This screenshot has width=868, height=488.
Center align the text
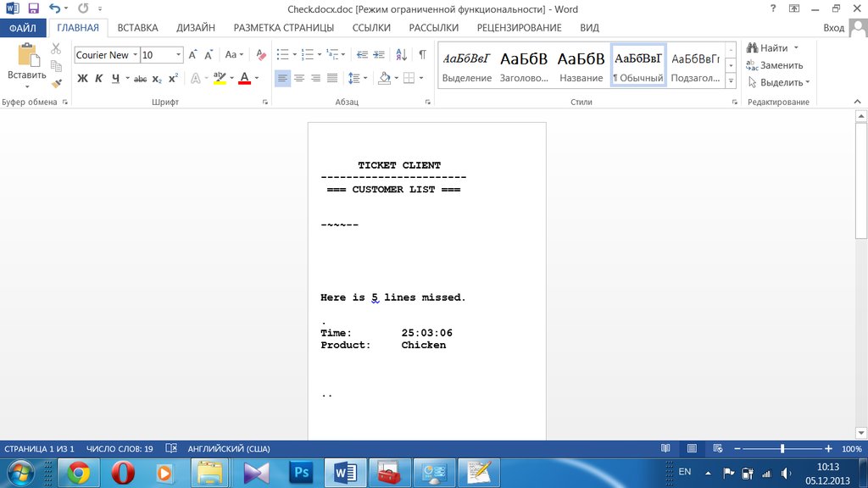click(x=299, y=78)
